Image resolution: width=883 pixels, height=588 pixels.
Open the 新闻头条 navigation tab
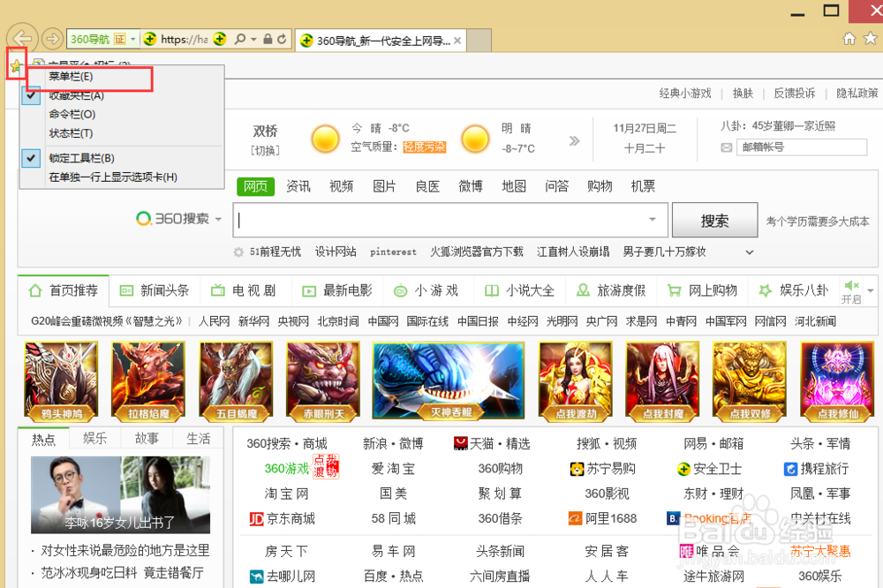pos(155,290)
